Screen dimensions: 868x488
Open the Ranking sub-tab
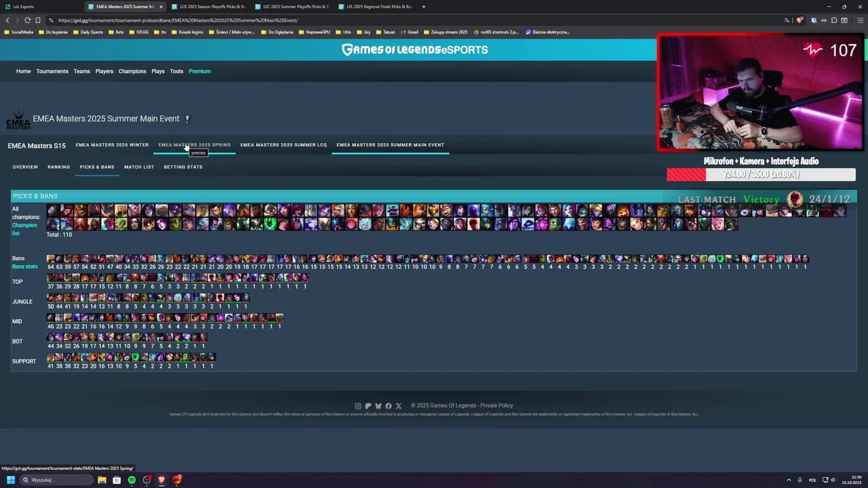coord(59,167)
